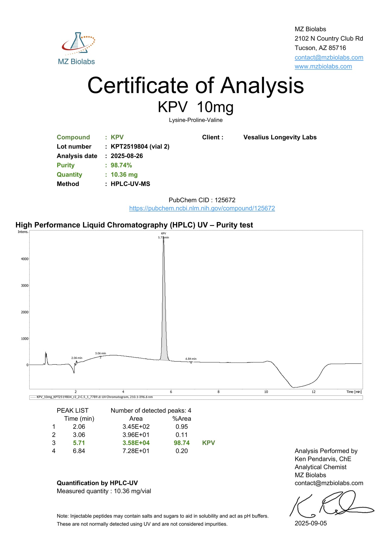Select the 0.20 %Area cell
This screenshot has width=392, height=555.
[181, 451]
